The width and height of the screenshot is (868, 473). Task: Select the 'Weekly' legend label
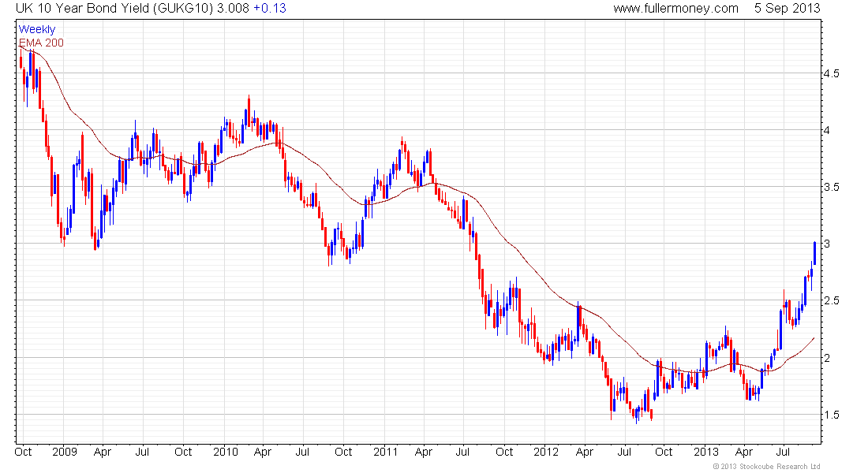coord(37,29)
